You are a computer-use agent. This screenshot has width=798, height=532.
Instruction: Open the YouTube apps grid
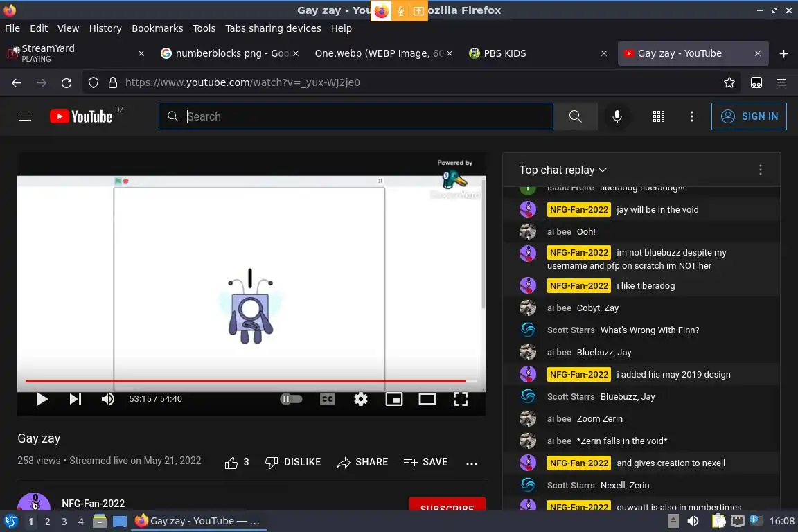tap(659, 116)
